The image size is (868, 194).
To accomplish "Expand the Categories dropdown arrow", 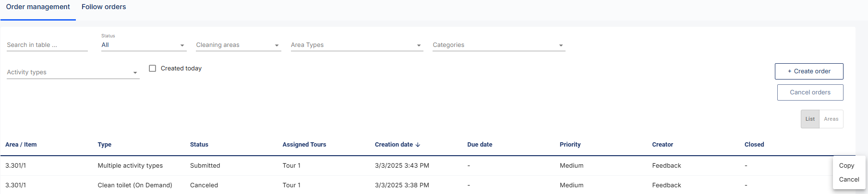I will point(561,46).
